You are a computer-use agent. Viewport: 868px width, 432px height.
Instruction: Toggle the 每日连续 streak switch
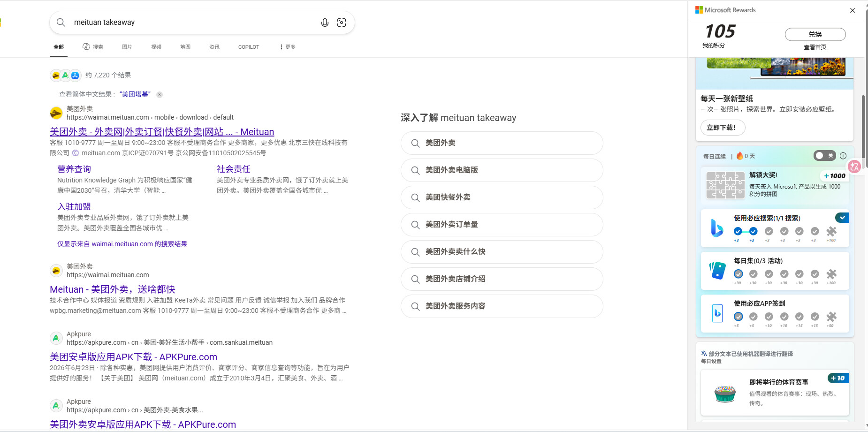coord(824,156)
